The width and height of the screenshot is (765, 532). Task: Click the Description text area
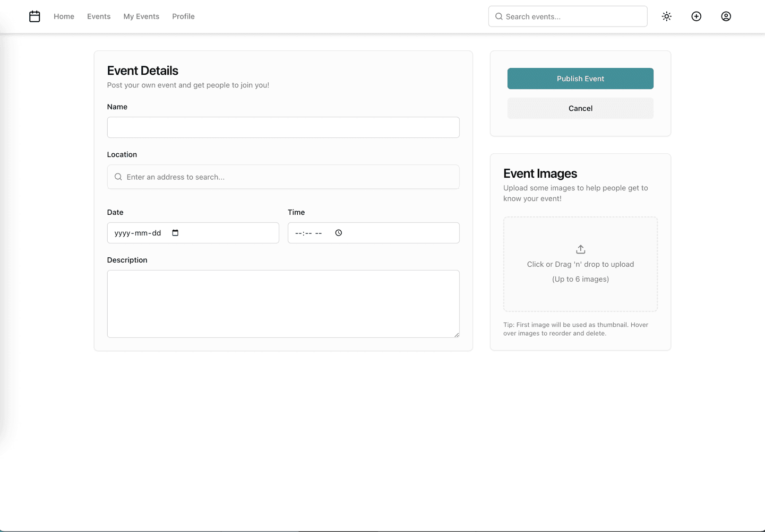coord(283,304)
